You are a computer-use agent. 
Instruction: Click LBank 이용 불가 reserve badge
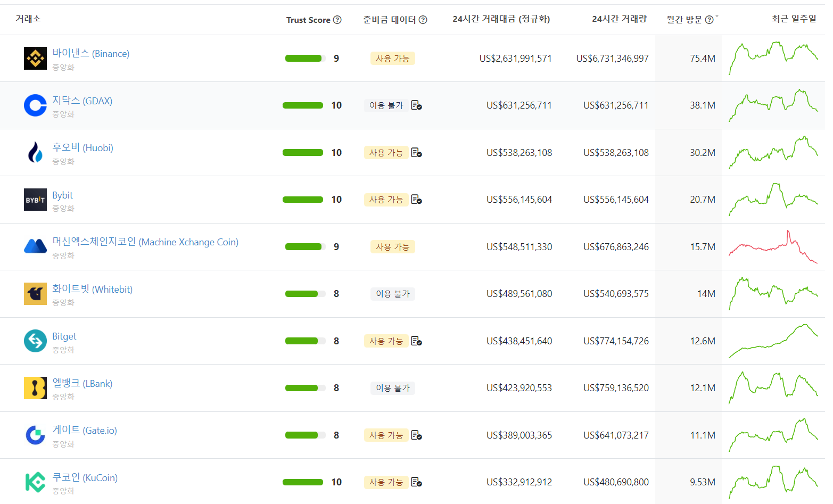(393, 388)
